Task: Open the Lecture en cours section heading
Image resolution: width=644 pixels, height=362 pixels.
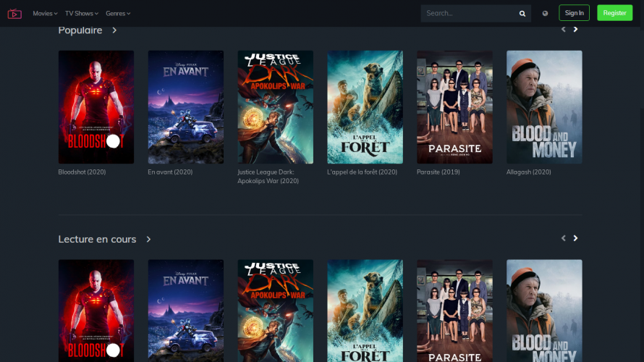Action: tap(98, 239)
